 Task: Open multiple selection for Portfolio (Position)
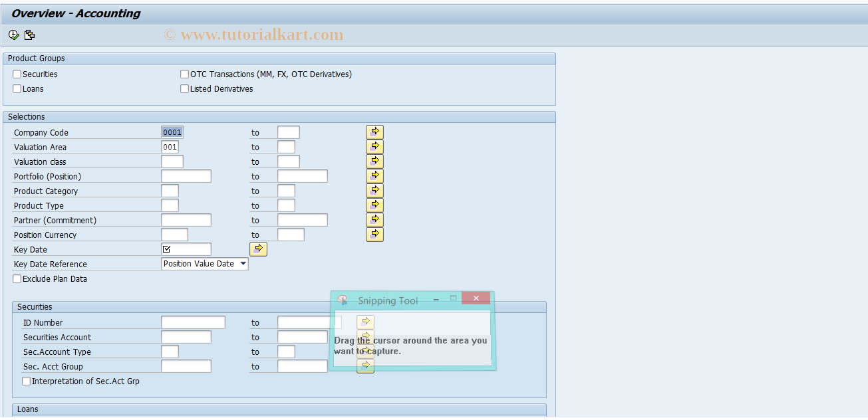(x=374, y=176)
